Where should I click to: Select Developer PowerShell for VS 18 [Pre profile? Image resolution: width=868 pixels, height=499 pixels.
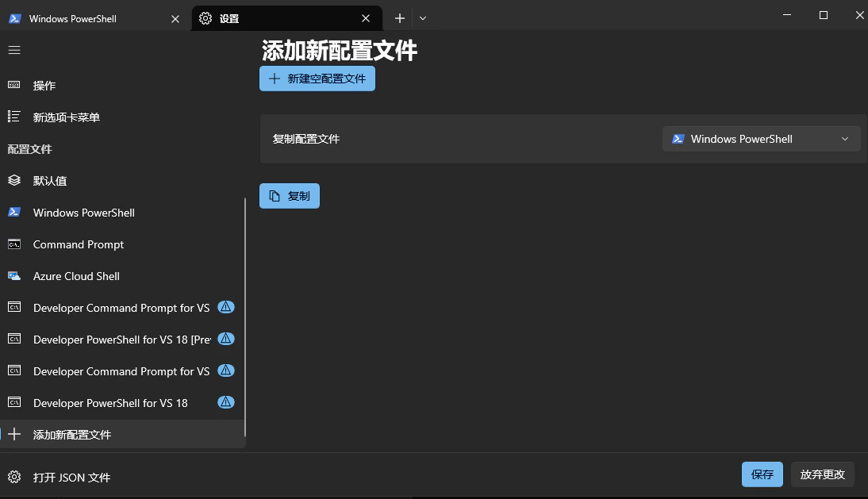(x=121, y=339)
